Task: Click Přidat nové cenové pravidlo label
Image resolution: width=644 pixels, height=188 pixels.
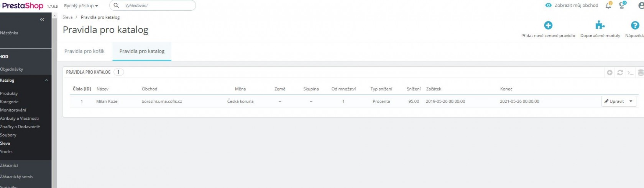Action: 548,36
